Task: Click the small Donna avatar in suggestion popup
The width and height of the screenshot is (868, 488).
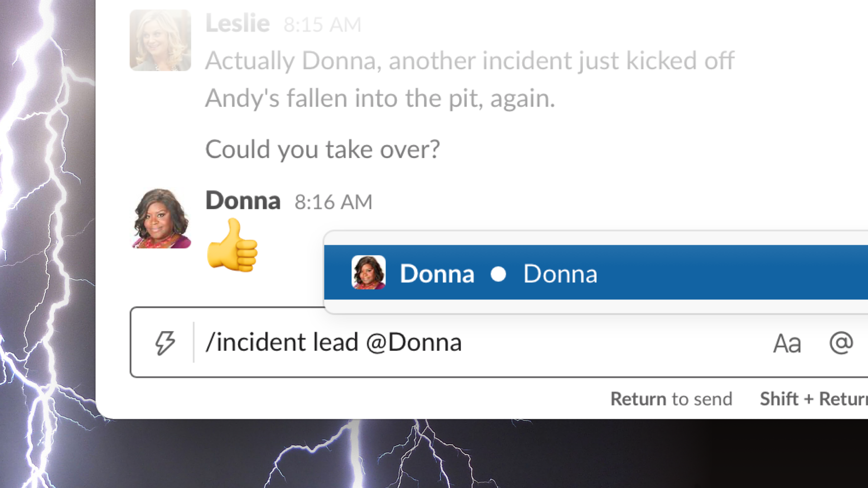Action: [x=368, y=272]
